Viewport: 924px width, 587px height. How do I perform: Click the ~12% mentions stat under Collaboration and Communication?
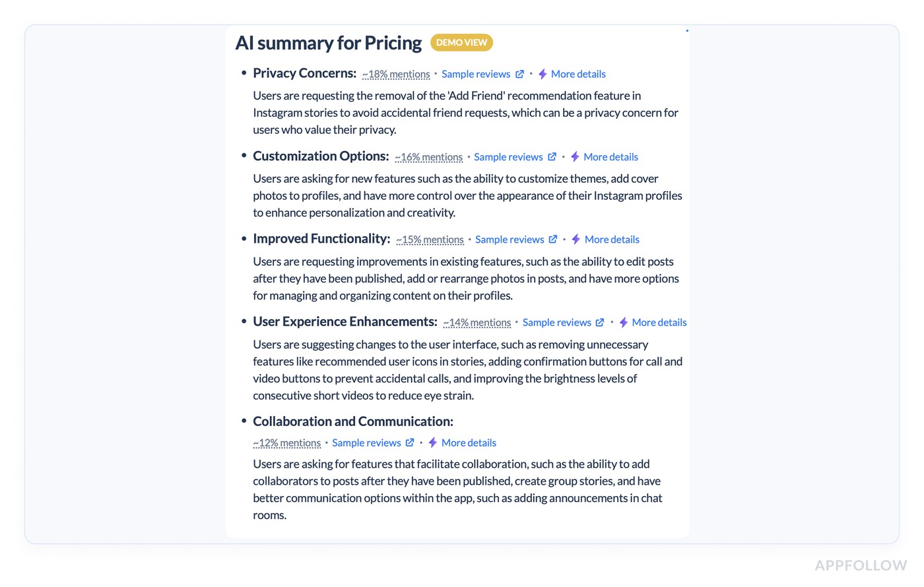tap(286, 443)
